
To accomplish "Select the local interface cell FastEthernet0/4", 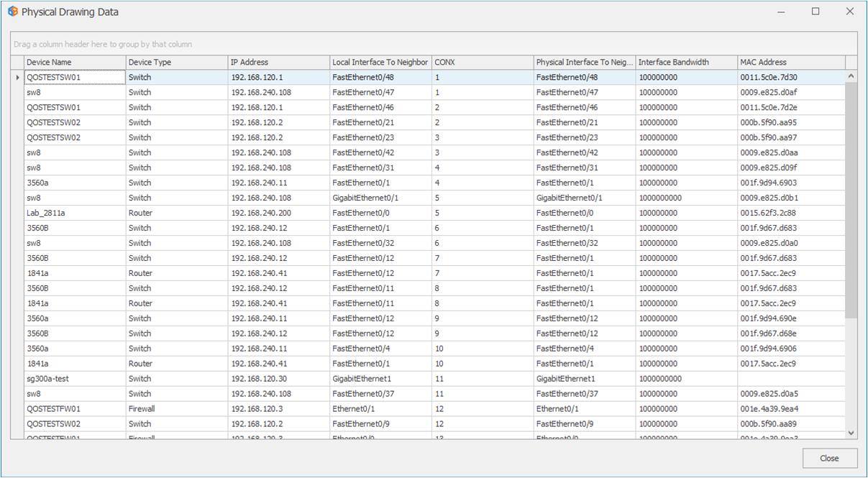I will [x=381, y=349].
